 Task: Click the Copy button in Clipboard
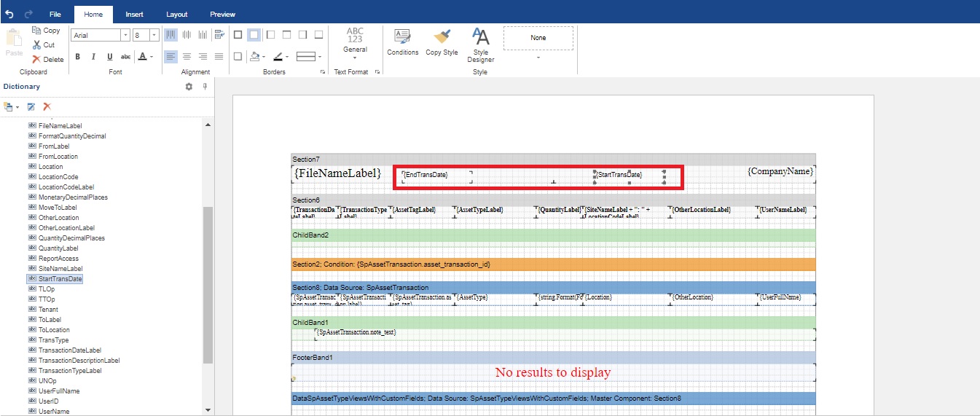(46, 31)
